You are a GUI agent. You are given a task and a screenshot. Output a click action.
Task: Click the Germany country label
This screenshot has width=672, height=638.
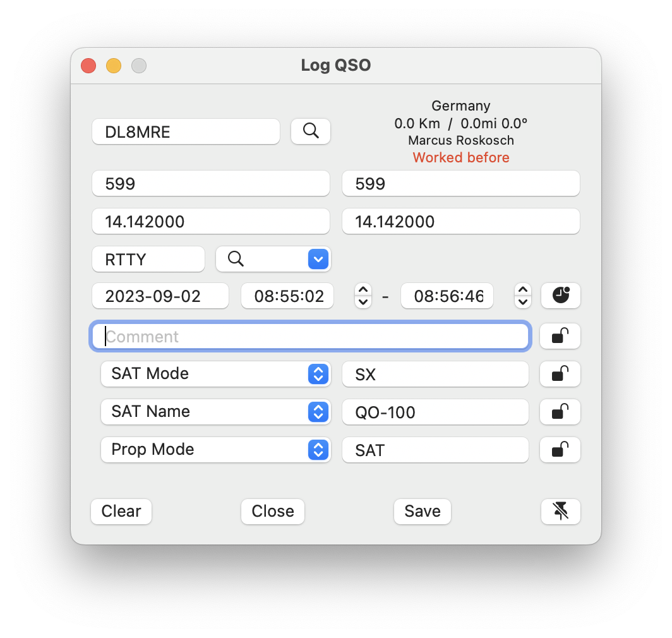click(x=460, y=105)
